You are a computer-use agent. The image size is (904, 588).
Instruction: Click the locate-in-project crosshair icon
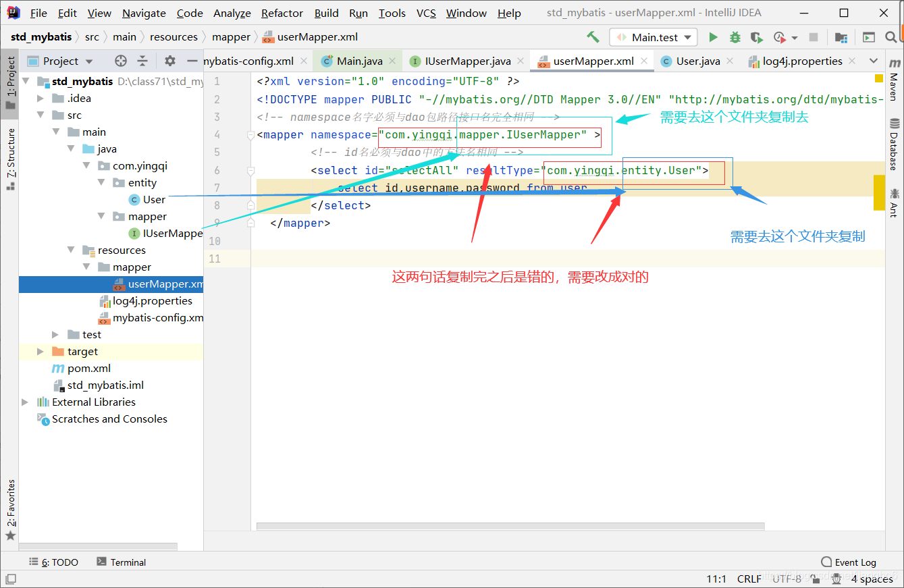point(121,61)
